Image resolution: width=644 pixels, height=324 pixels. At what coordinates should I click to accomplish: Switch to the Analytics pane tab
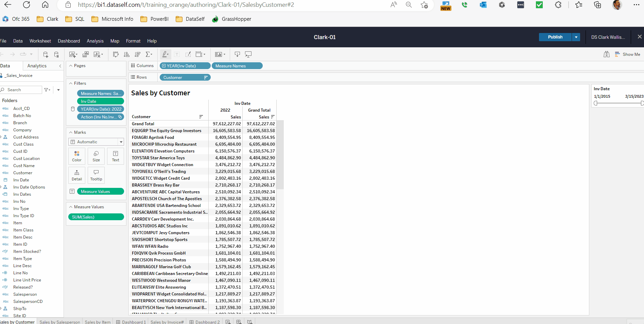pos(37,66)
